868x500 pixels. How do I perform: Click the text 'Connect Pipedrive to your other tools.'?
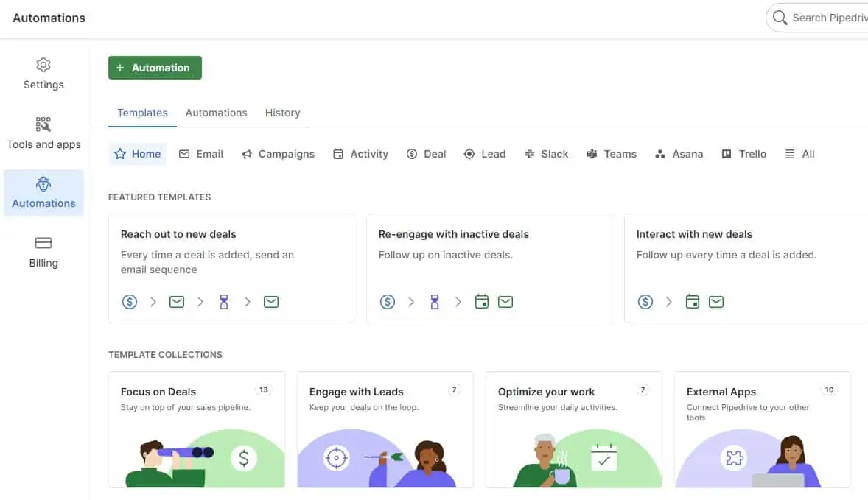748,412
